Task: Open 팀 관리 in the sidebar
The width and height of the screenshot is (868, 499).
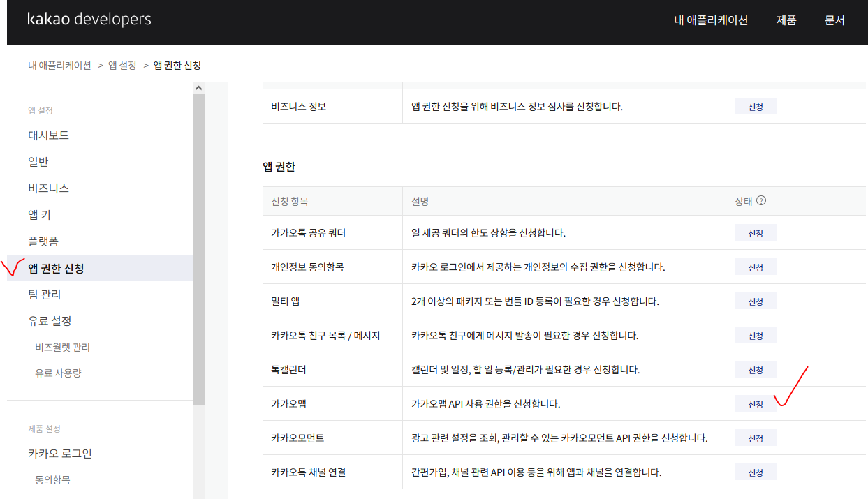Action: pyautogui.click(x=44, y=295)
